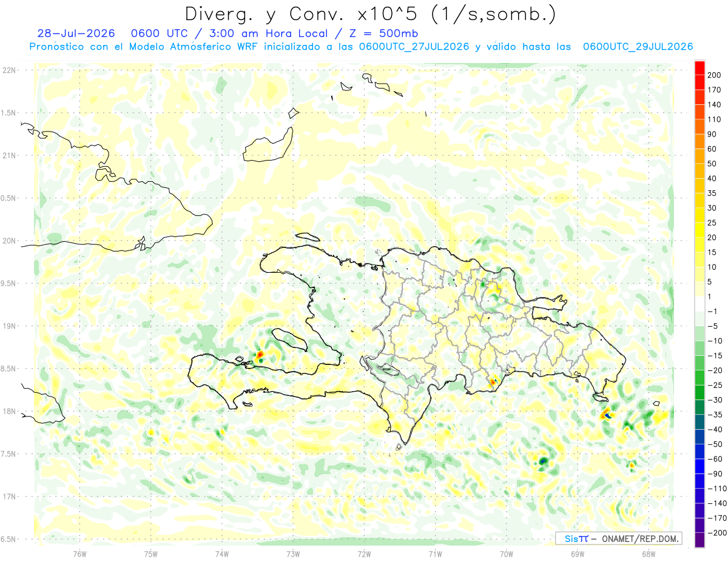This screenshot has height=562, width=728.
Task: Click the "73W" longitude label
Action: coord(293,554)
